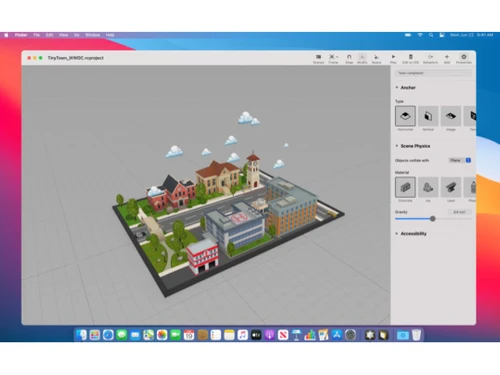Open the Edit menu

(x=49, y=35)
